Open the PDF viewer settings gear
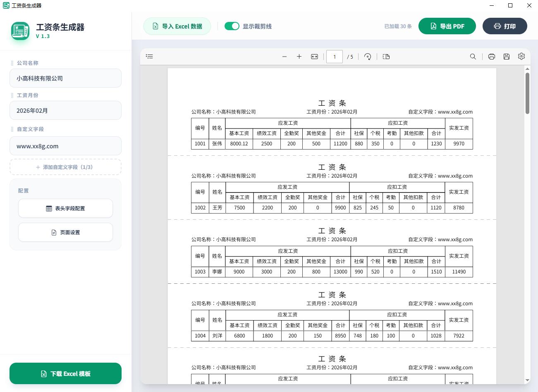Viewport: 538px width, 392px height. point(521,57)
